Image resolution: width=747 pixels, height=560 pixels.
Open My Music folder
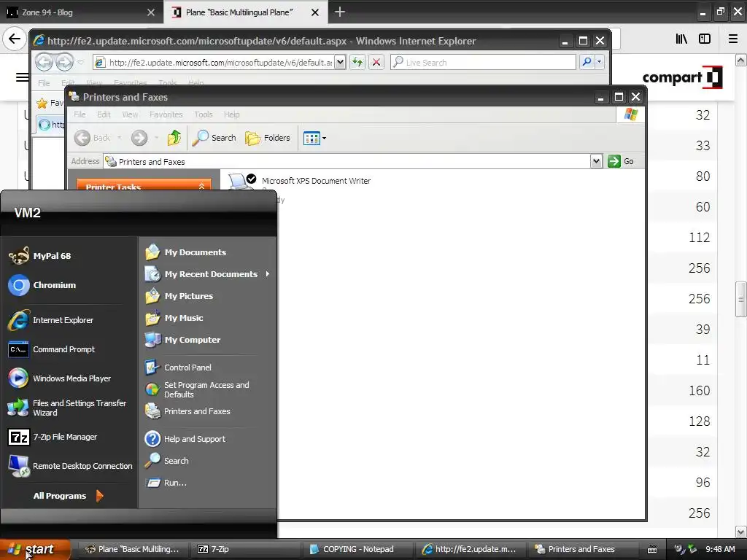[x=174, y=318]
